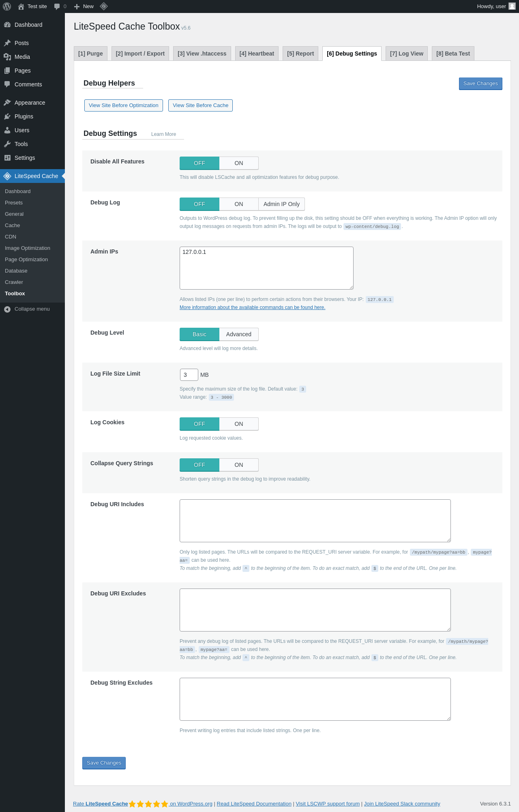Select Advanced debug level
Viewport: 519px width, 812px height.
[x=239, y=334]
